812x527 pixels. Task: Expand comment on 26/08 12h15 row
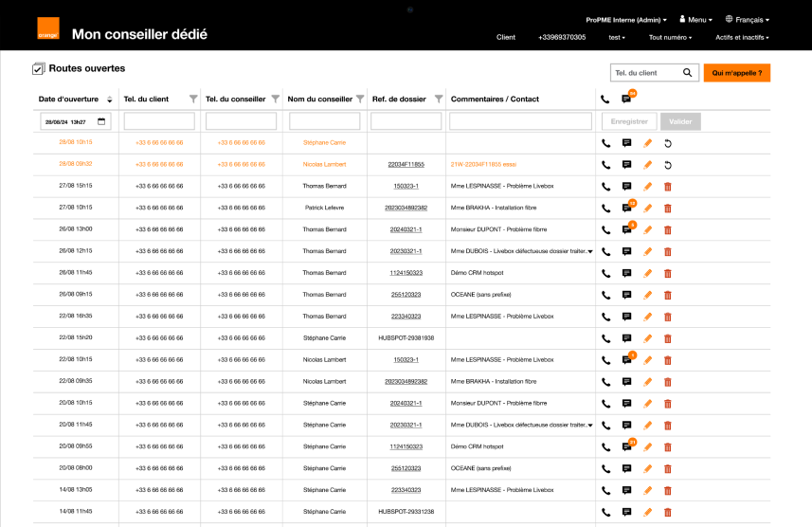tap(590, 251)
